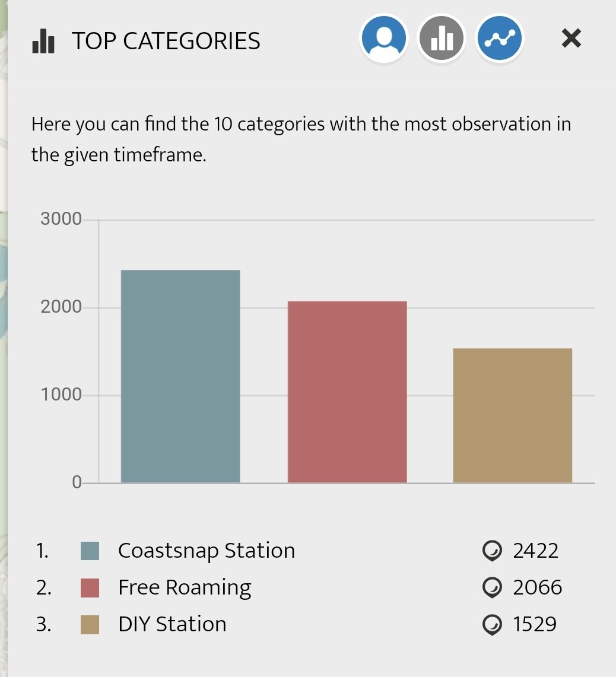Click the observation pin icon next to 1529
This screenshot has height=677, width=616.
[x=492, y=625]
